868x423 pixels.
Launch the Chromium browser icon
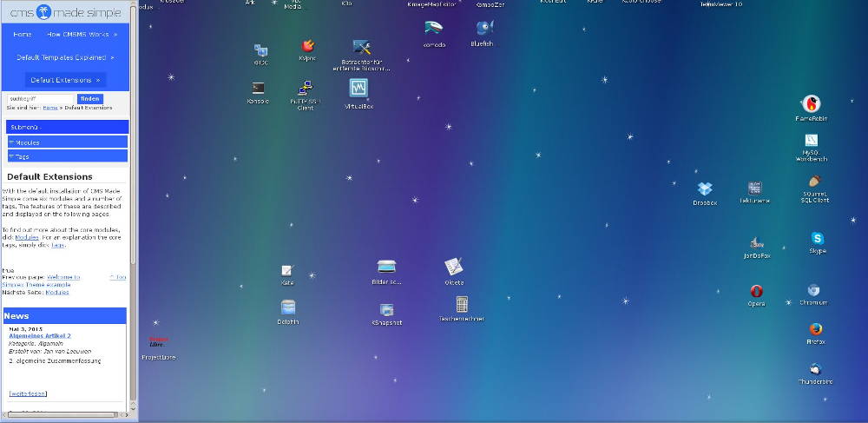(x=813, y=290)
